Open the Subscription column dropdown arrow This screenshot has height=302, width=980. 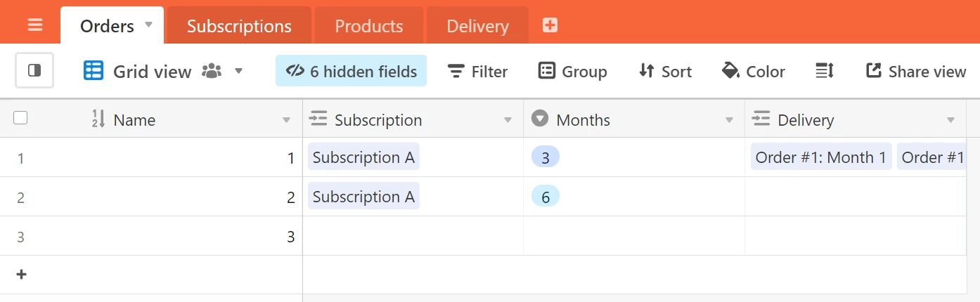point(508,121)
